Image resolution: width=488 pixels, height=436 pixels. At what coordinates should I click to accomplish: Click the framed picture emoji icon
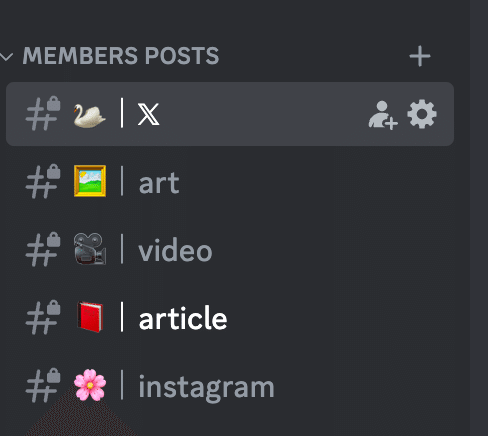[90, 181]
